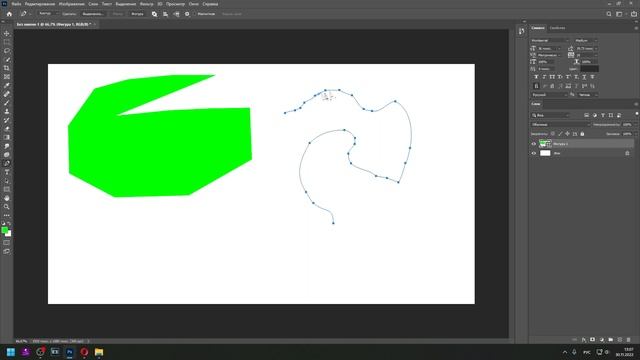Open the anti-aliasing dropdown
640x360 pixels.
click(588, 95)
